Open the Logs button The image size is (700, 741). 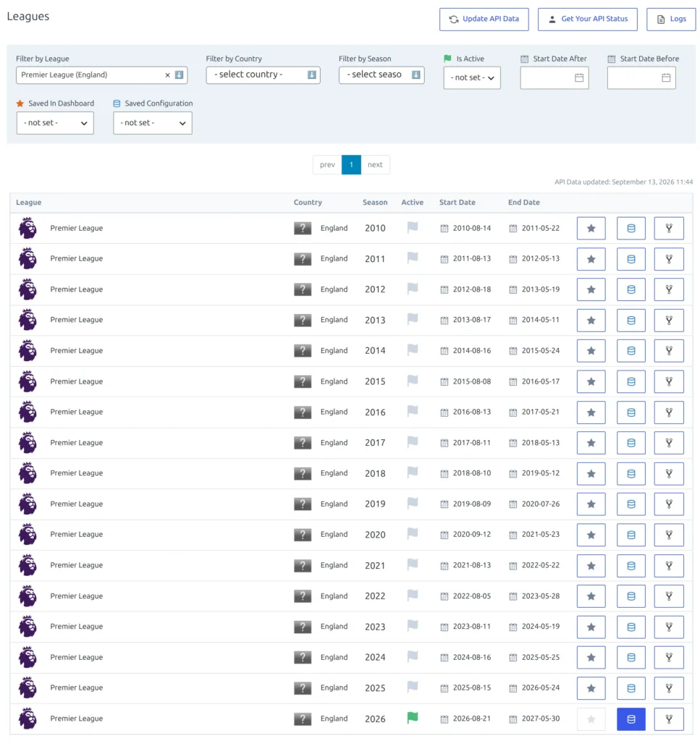click(671, 20)
